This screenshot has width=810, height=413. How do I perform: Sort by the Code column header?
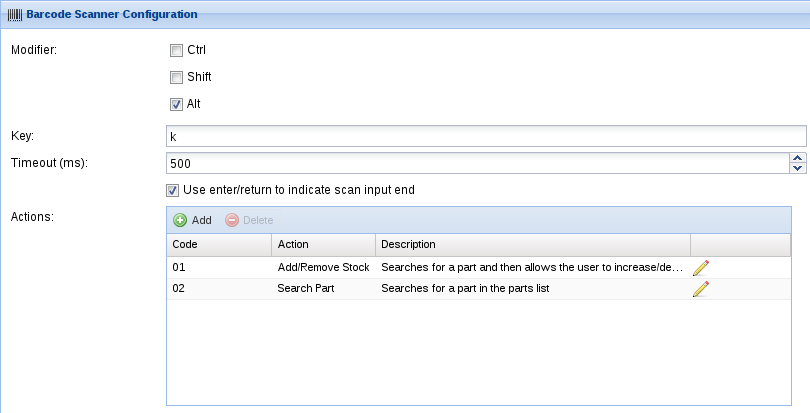tap(218, 244)
